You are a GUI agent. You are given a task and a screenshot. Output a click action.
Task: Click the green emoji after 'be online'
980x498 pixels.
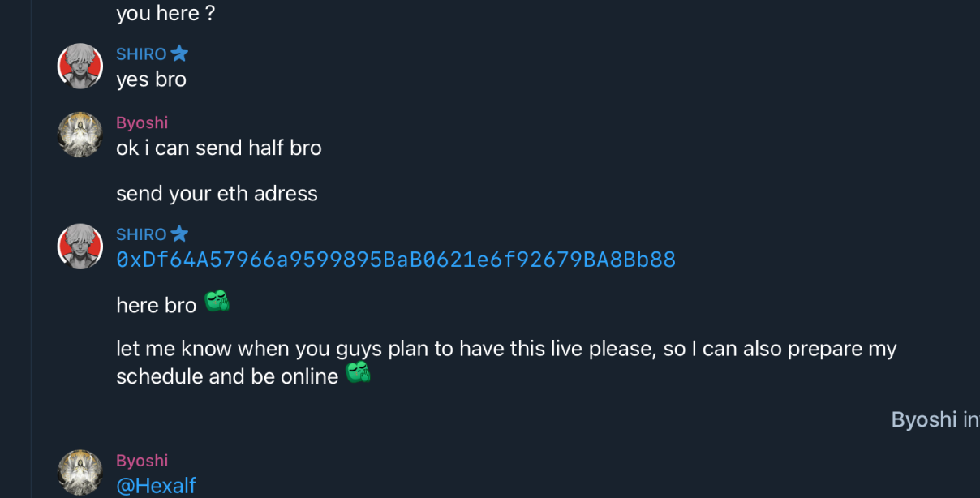[358, 373]
